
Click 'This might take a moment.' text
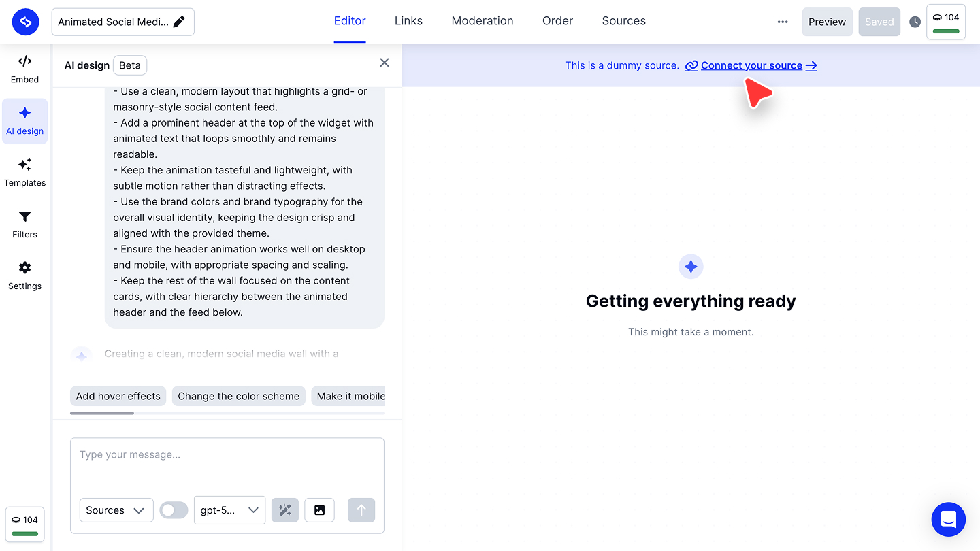point(691,332)
